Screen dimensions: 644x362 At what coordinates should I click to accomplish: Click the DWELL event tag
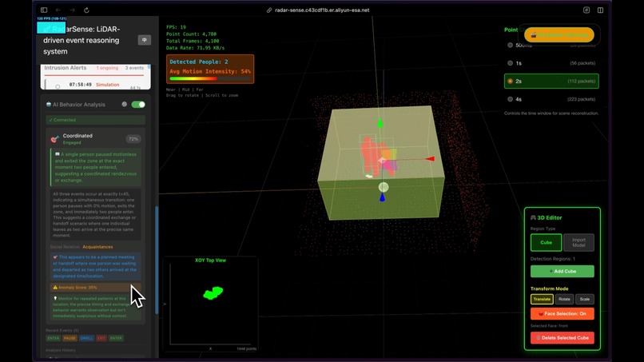point(86,338)
